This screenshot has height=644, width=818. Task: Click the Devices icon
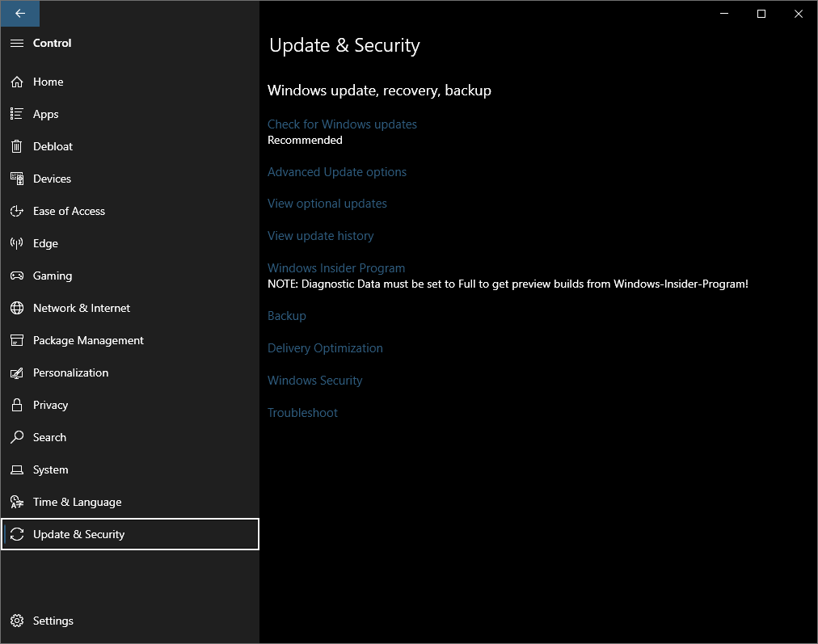(17, 179)
